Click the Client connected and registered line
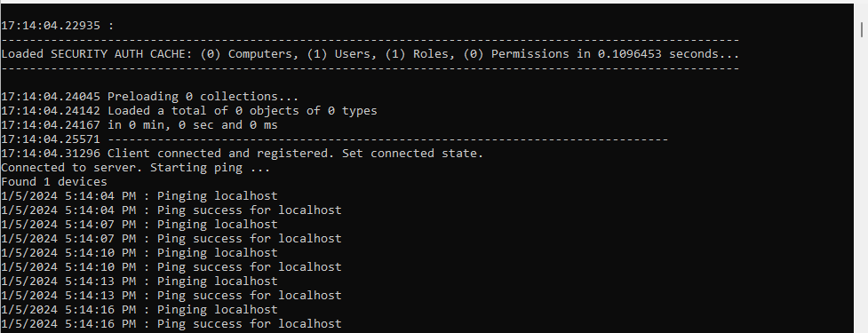This screenshot has height=333, width=868. click(x=242, y=154)
